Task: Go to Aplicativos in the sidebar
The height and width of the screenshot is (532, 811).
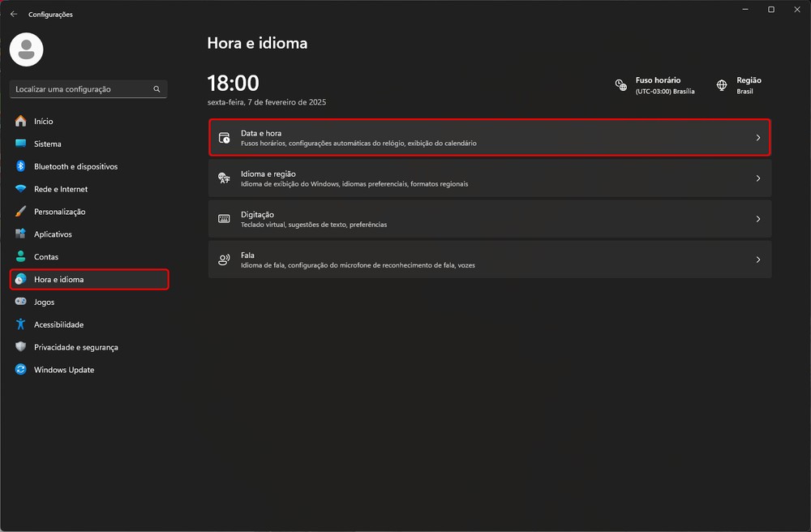Action: [x=53, y=234]
